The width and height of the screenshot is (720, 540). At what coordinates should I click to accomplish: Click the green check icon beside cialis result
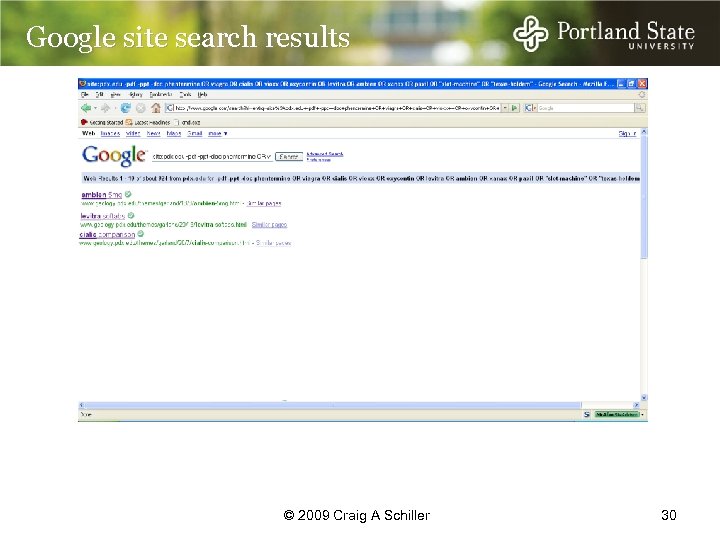141,234
